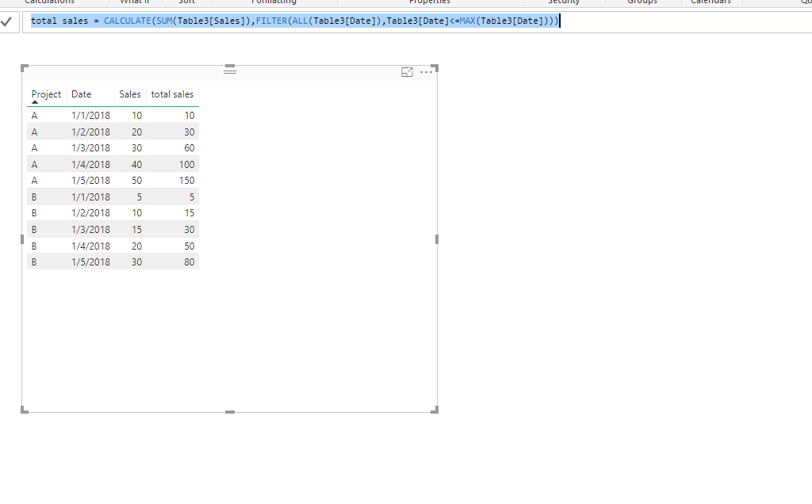Click Sales value 50 in the Sales column

136,181
